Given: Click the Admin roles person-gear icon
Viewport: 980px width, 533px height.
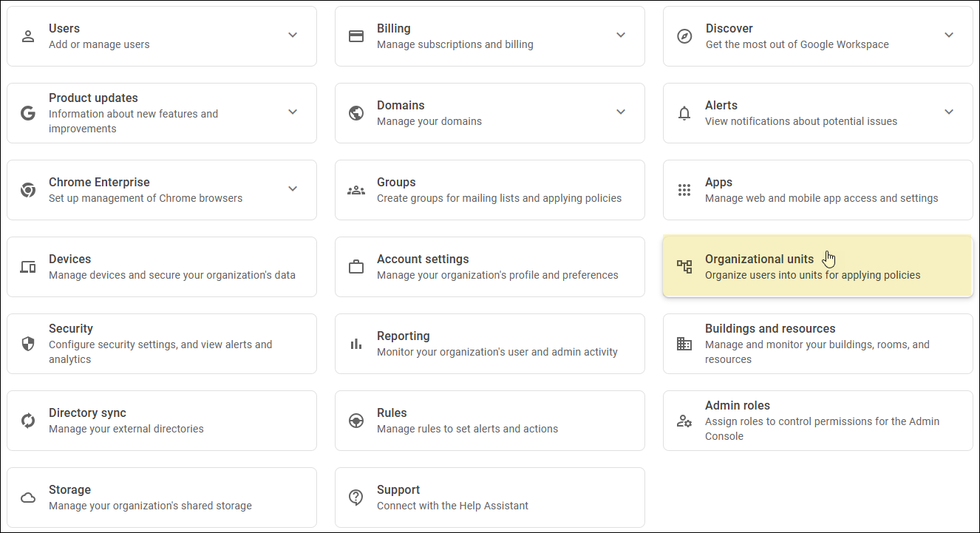Looking at the screenshot, I should [684, 421].
